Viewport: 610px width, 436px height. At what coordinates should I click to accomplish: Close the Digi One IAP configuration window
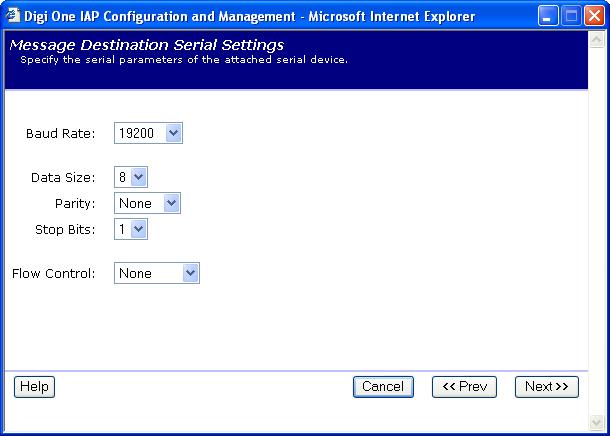pyautogui.click(x=595, y=16)
